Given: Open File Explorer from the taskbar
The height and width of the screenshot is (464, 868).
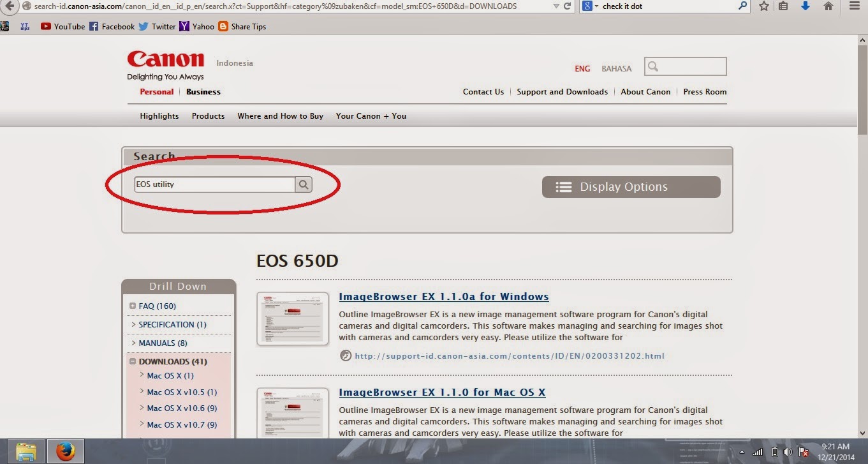Looking at the screenshot, I should (26, 451).
